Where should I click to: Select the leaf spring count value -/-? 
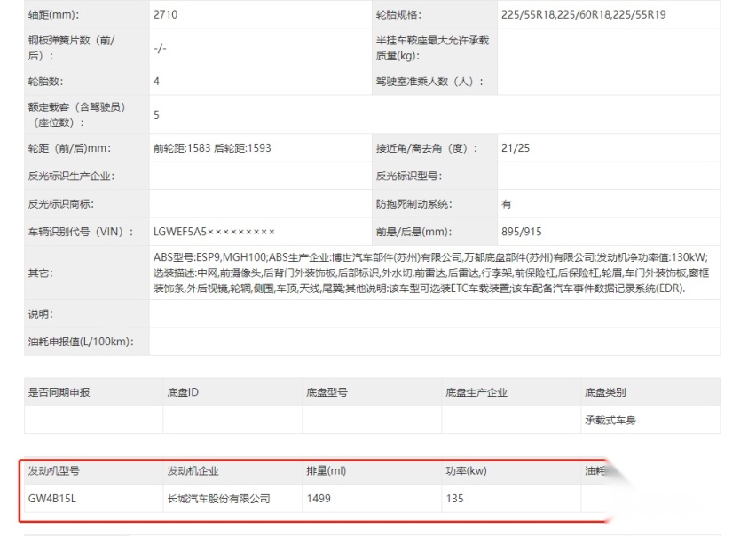pyautogui.click(x=160, y=48)
